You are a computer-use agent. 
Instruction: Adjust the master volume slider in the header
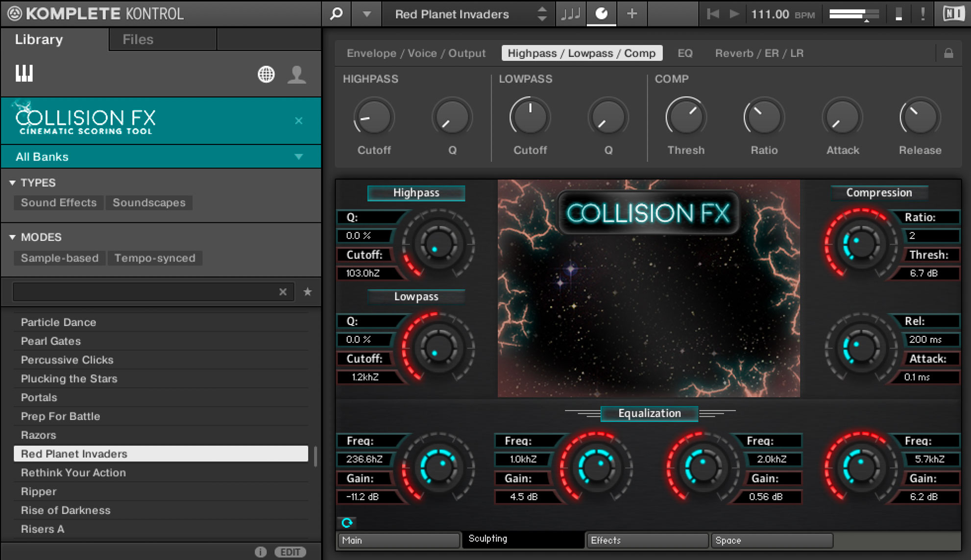(x=852, y=14)
